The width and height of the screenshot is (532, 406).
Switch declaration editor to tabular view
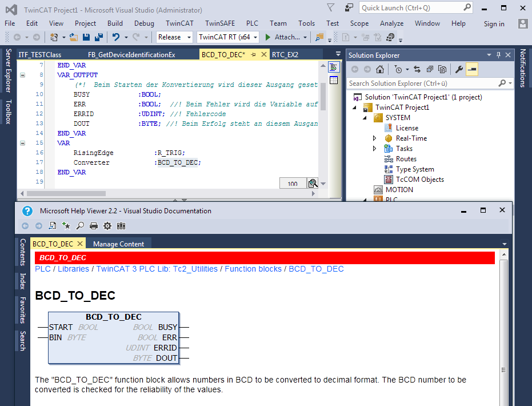click(x=334, y=80)
